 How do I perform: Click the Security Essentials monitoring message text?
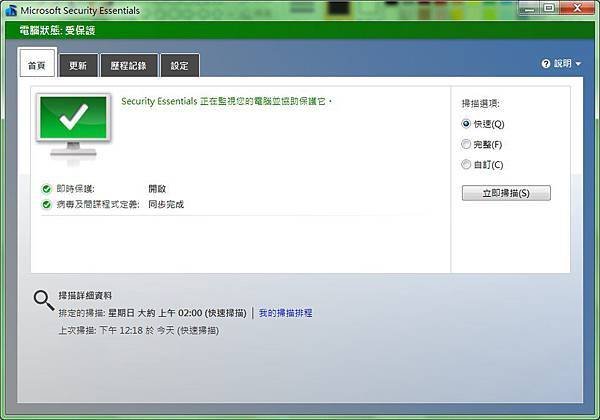[x=227, y=101]
